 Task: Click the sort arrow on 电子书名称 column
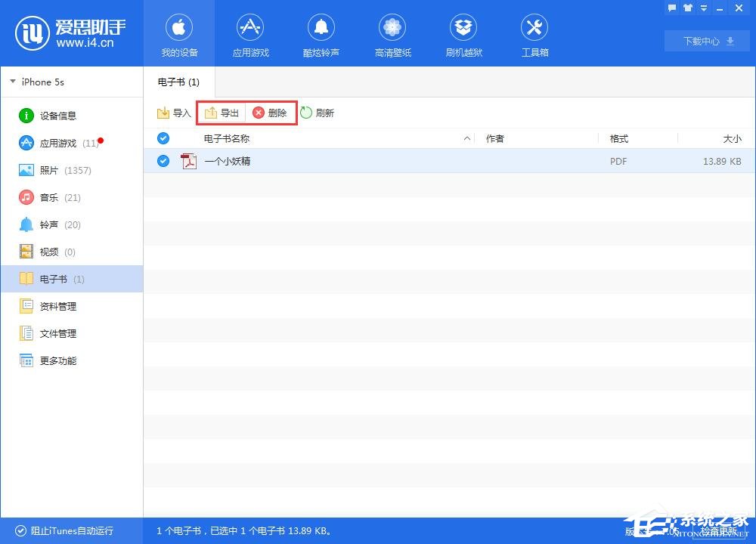pos(468,138)
